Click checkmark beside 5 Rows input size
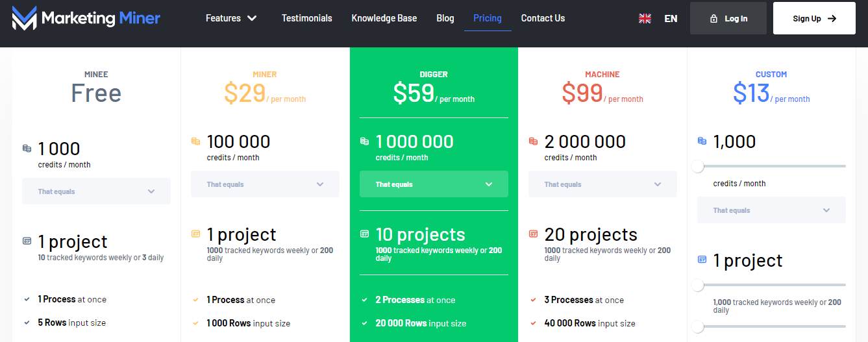Image resolution: width=868 pixels, height=342 pixels. [27, 323]
